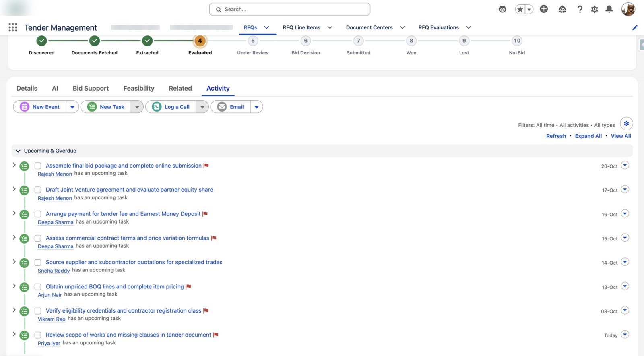Screen dimensions: 644x356
Task: Click the global Search field
Action: click(290, 9)
